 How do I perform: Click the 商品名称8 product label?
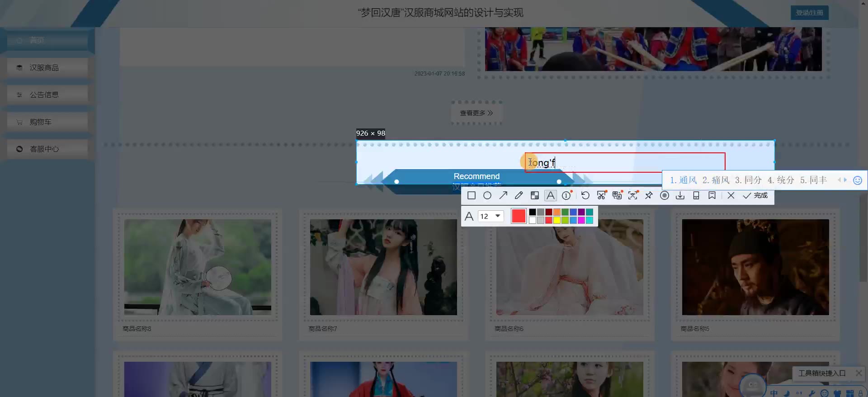tap(137, 329)
